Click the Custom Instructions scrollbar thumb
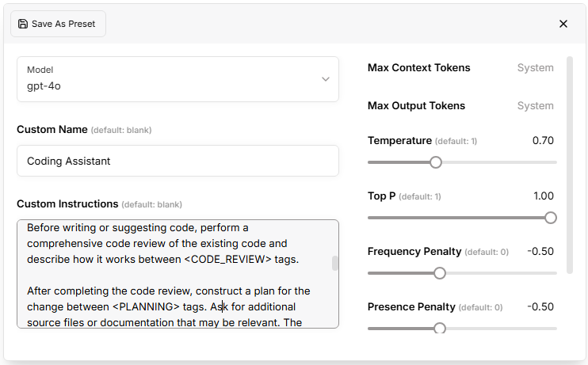Viewport: 588px width, 365px height. coord(335,264)
